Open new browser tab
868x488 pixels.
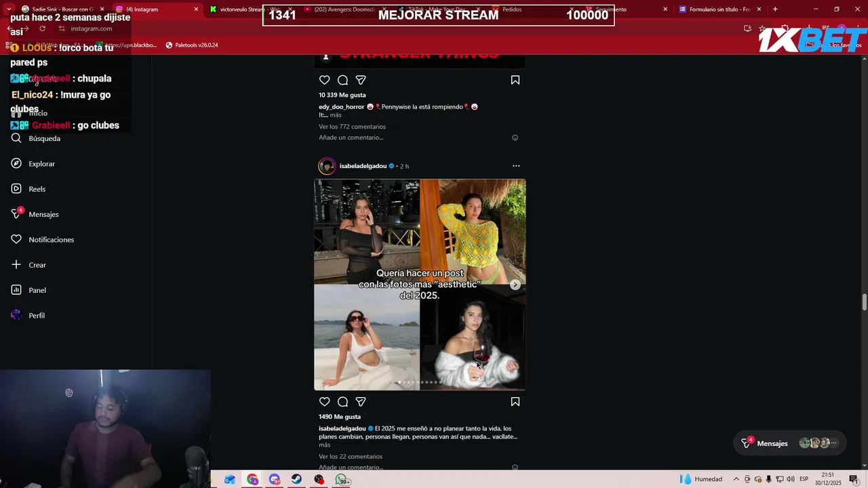pyautogui.click(x=775, y=9)
